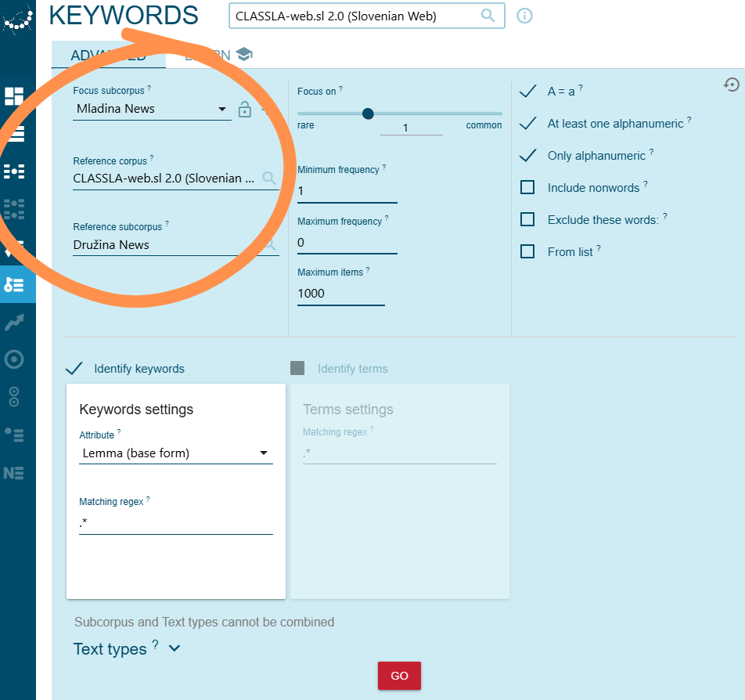Click the Focus on slider handle
Viewport: 745px width, 700px height.
click(368, 114)
